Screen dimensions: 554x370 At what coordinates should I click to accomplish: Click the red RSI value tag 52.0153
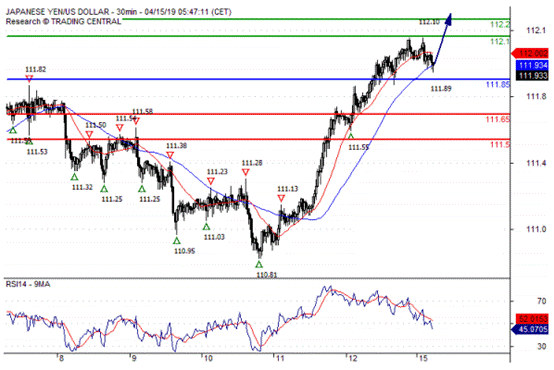533,319
